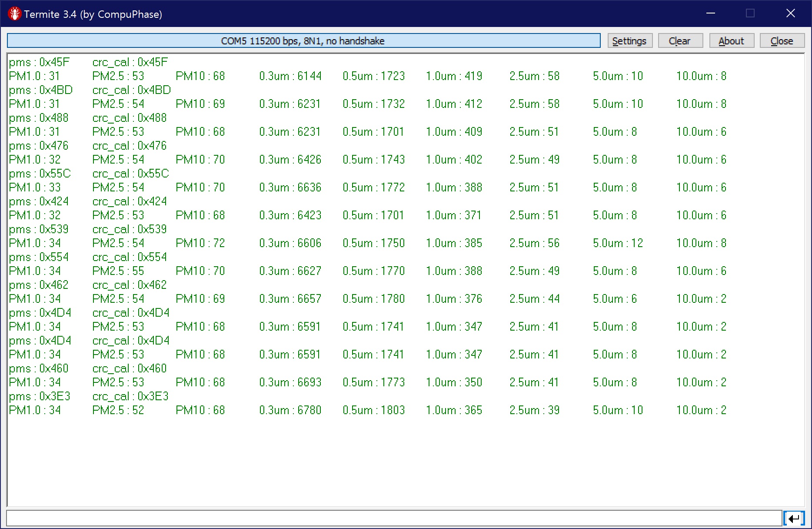This screenshot has width=812, height=529.
Task: Click value 'PM2.5 : 52'
Action: tap(118, 410)
